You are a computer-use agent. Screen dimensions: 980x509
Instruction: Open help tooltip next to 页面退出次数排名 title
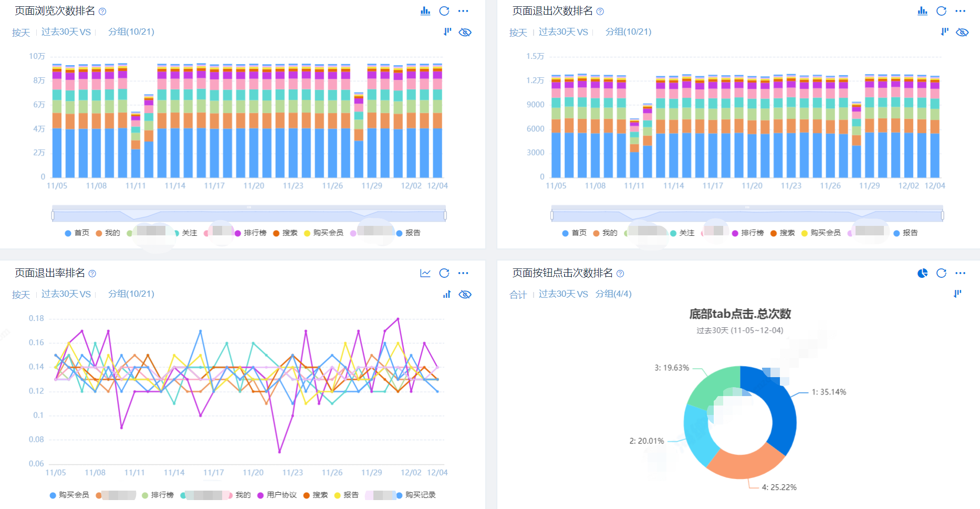(600, 12)
